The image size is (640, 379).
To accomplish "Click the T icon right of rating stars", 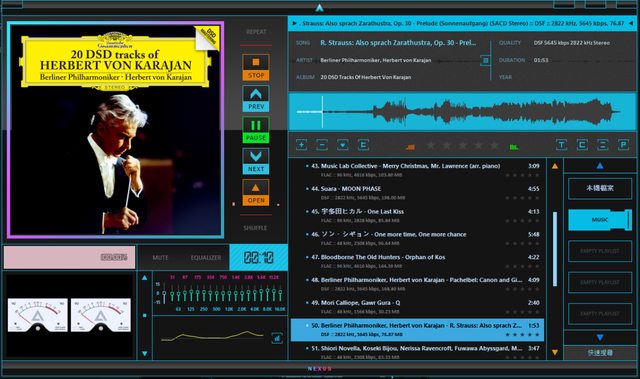I will [x=561, y=144].
